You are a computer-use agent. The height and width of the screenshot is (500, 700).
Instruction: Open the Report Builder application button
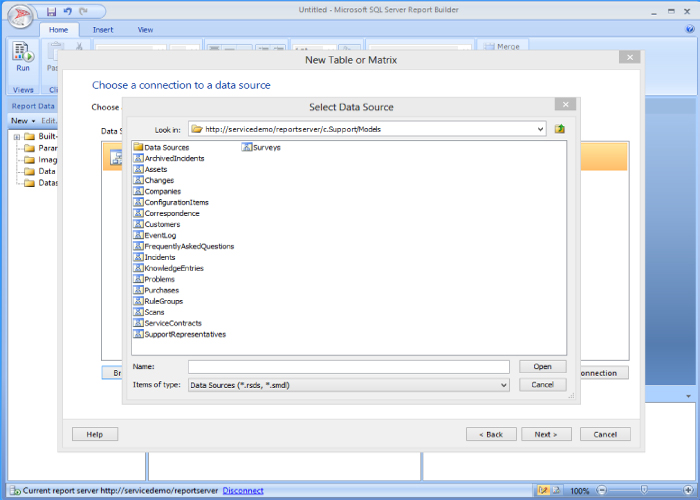point(21,16)
